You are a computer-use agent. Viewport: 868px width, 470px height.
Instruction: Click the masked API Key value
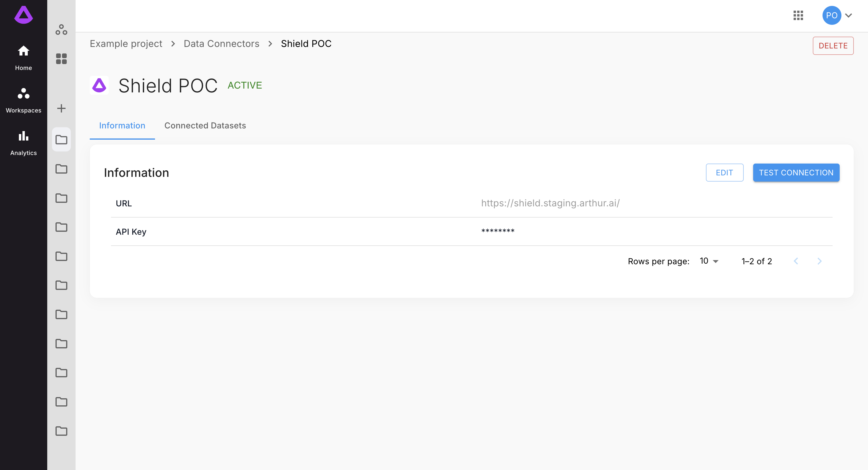coord(498,231)
